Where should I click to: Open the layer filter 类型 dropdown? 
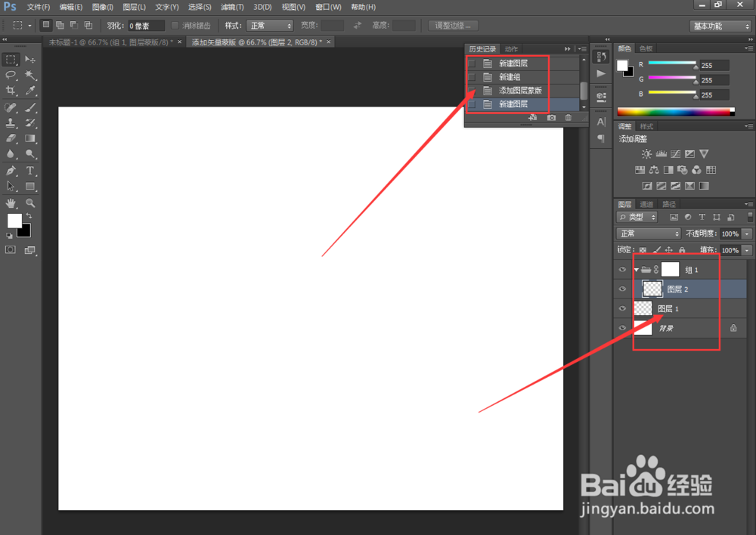coord(637,218)
